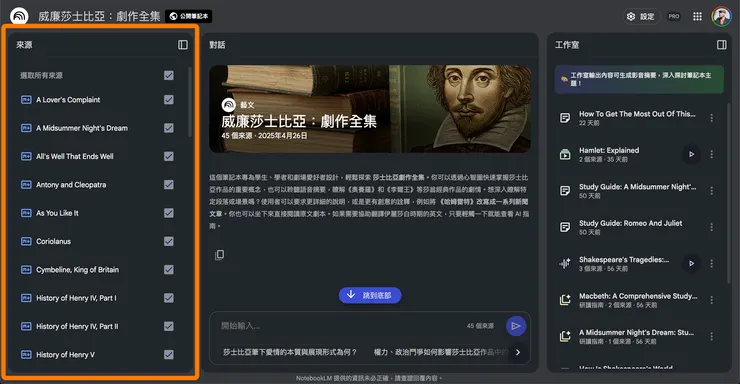
Task: Select suggested question 莎士比亞筆下愛情的本質
Action: click(290, 352)
